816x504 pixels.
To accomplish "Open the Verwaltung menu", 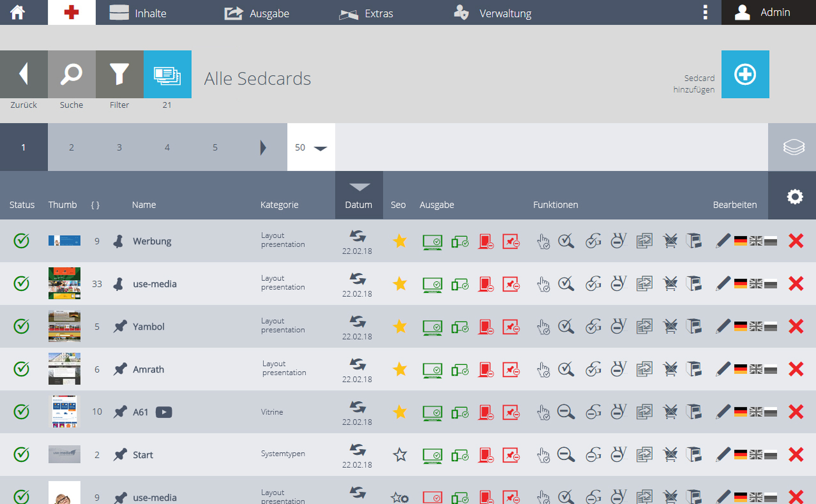I will [x=493, y=13].
